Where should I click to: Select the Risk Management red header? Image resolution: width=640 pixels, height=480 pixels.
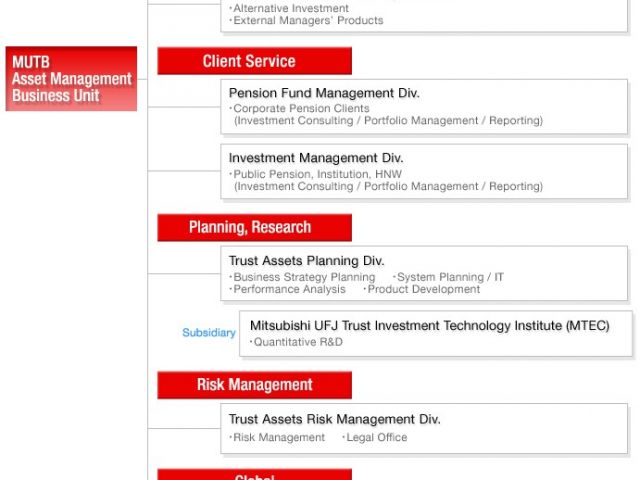(x=254, y=385)
